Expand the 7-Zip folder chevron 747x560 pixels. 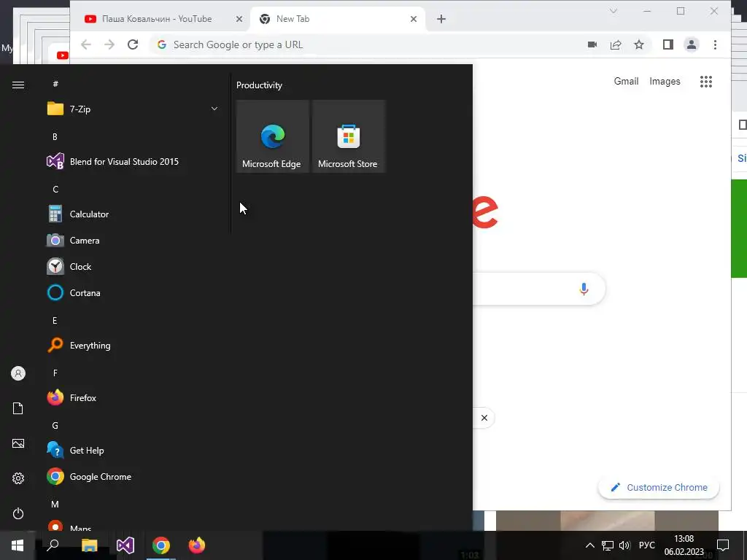click(x=214, y=109)
